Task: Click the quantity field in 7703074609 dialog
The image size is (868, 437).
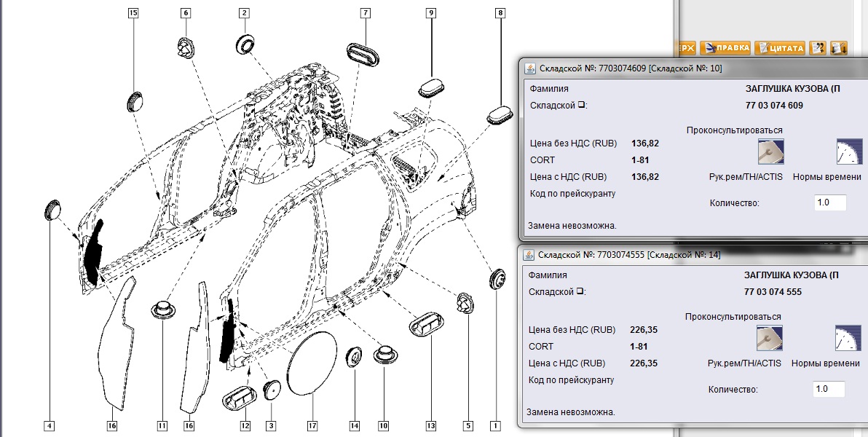Action: pyautogui.click(x=830, y=202)
